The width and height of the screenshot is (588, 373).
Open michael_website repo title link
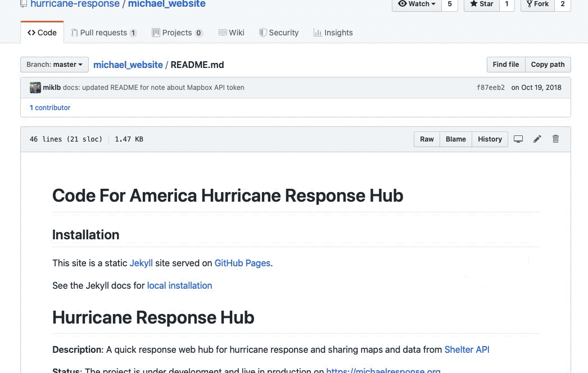click(x=166, y=4)
